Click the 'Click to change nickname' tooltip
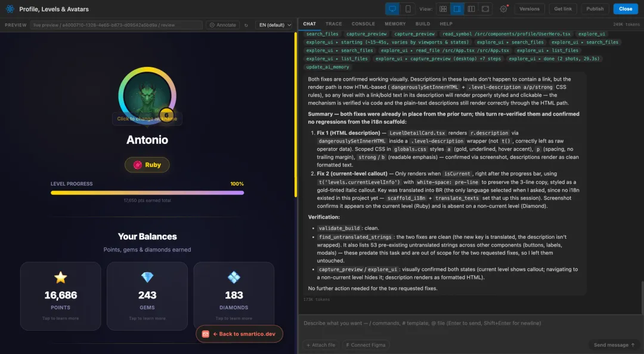644x354 pixels. (x=147, y=119)
